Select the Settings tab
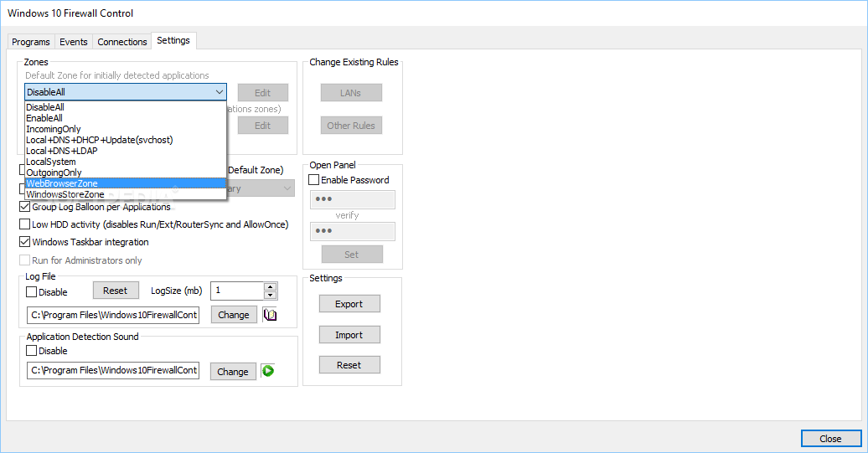Screen dimensions: 868x453 click(x=173, y=40)
